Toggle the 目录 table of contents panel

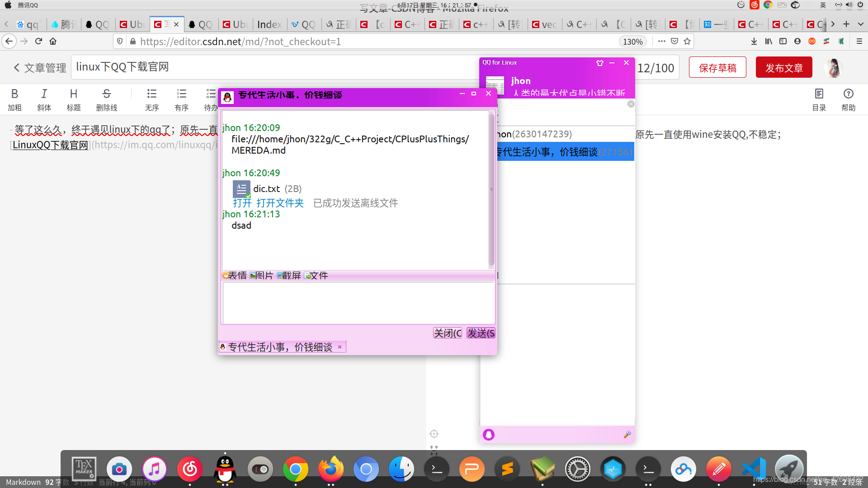point(820,99)
